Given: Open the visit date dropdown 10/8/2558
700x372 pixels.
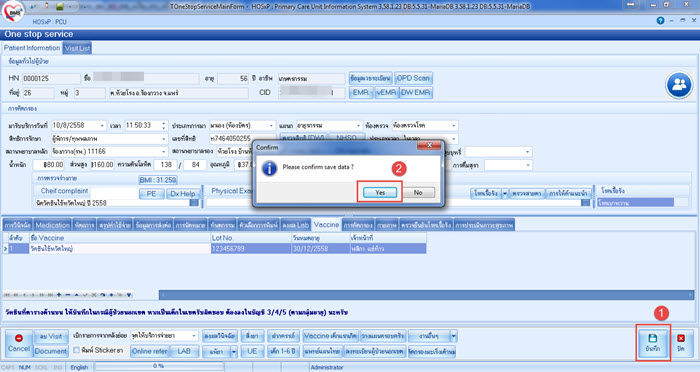Looking at the screenshot, I should pyautogui.click(x=102, y=125).
